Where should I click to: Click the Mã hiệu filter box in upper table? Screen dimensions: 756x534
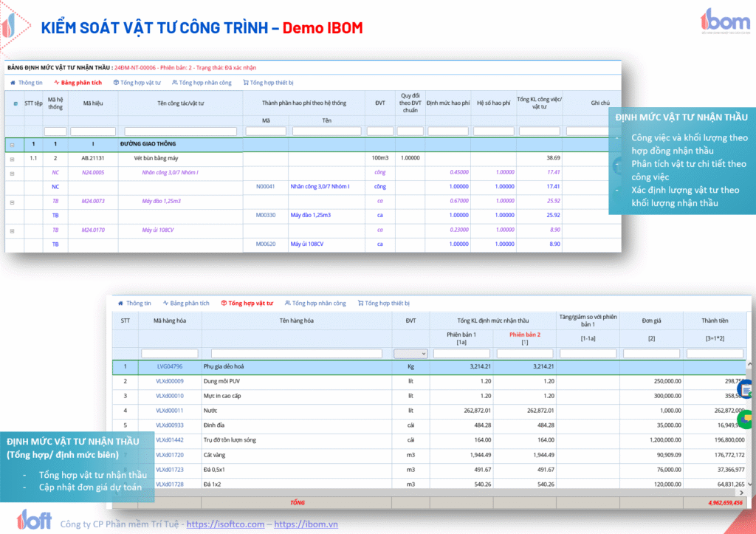(x=92, y=131)
